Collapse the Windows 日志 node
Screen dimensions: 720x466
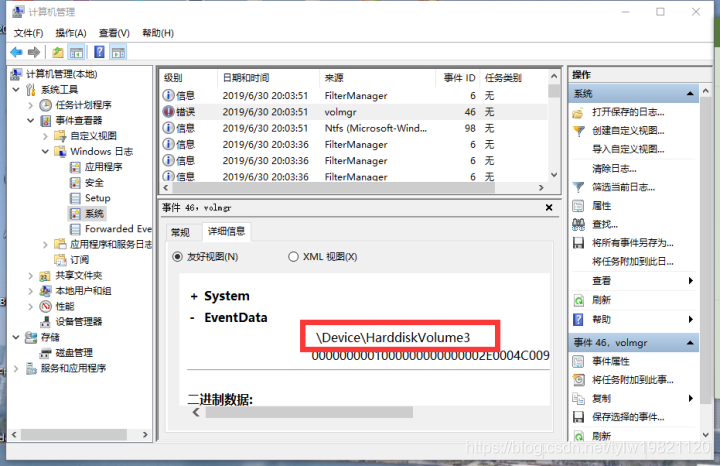click(x=45, y=152)
